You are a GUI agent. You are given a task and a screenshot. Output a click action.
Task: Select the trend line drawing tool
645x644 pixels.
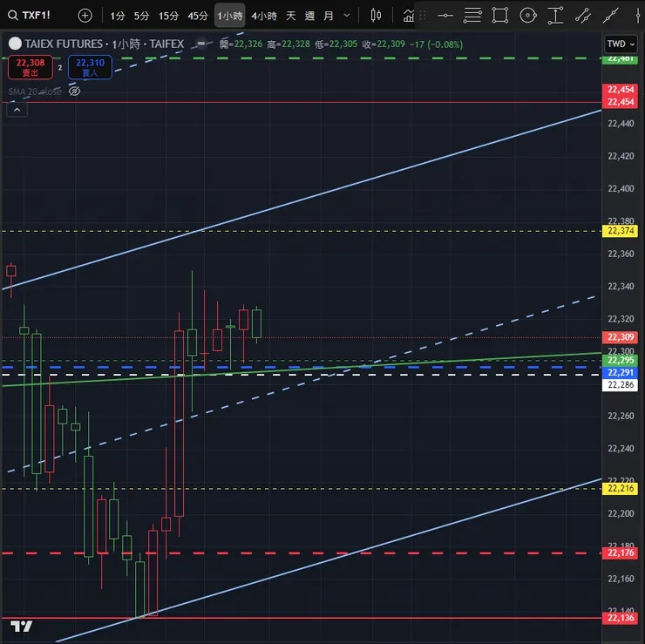pyautogui.click(x=610, y=16)
